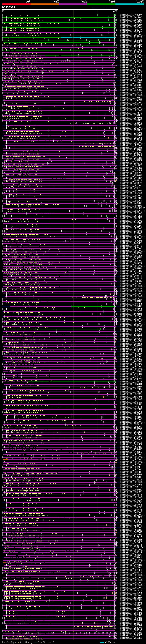
Task: Click the white query sequence bar
Action: [x=60, y=10]
